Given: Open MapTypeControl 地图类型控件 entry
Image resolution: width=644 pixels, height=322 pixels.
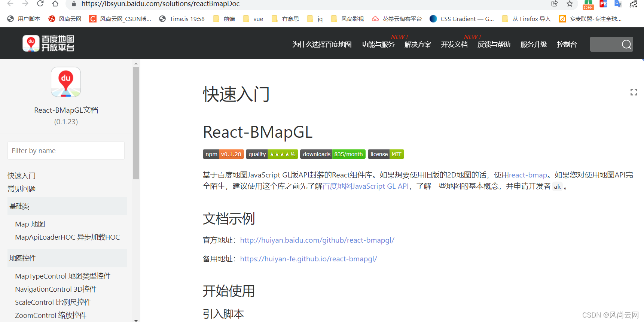Looking at the screenshot, I should [63, 276].
